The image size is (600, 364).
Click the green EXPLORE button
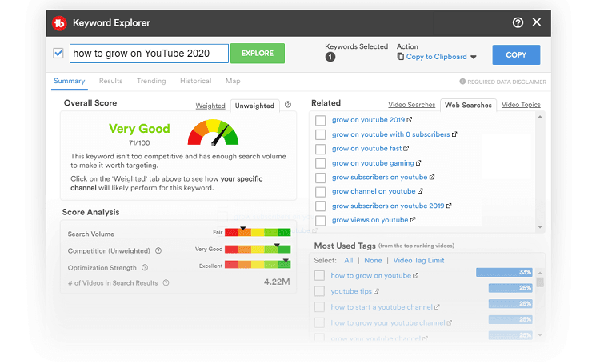tap(258, 54)
